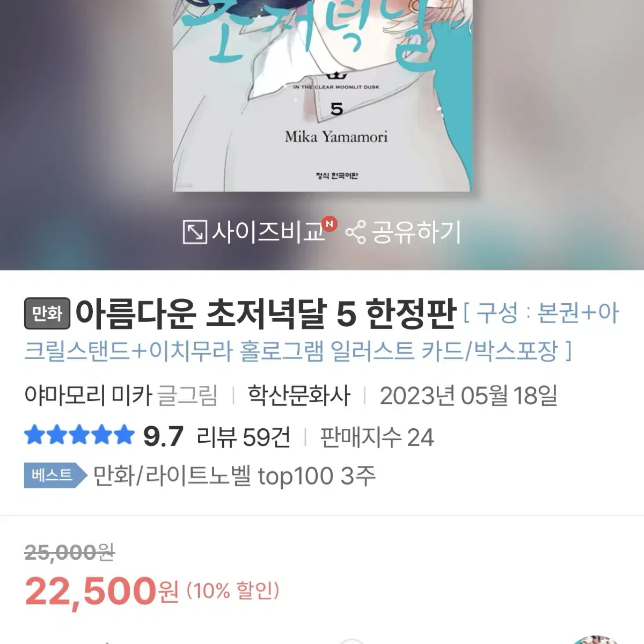
Task: Open 만화/라이트노벨 top100 3주 ranking
Action: click(235, 476)
